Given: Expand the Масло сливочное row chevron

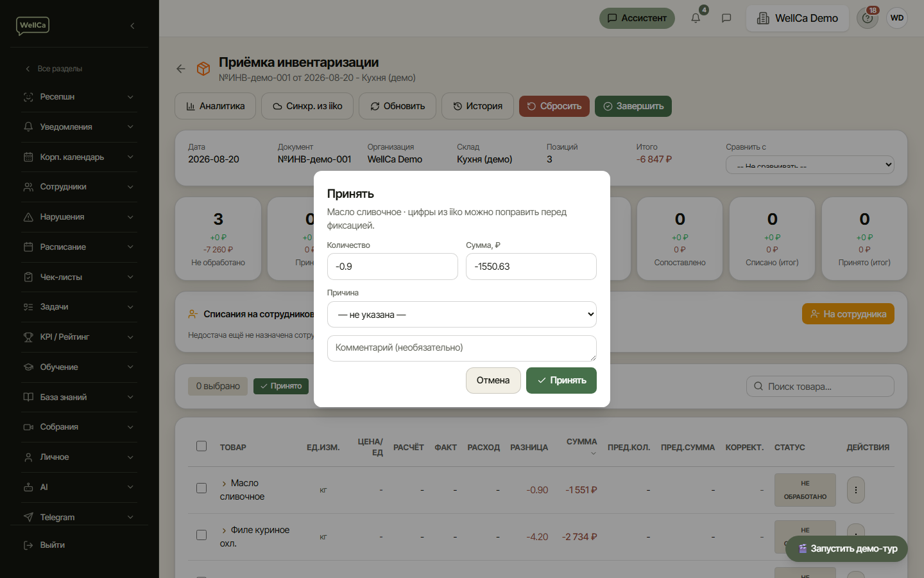Looking at the screenshot, I should (x=224, y=484).
